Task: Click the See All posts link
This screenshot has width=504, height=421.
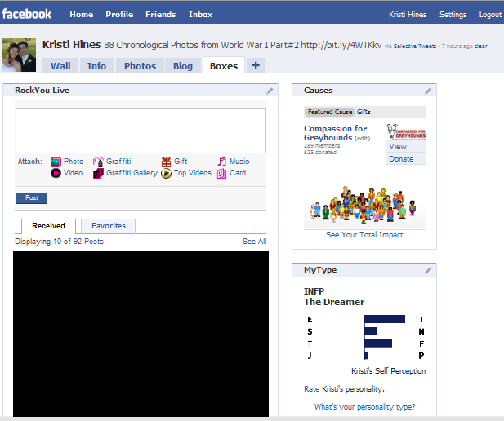Action: [x=254, y=242]
